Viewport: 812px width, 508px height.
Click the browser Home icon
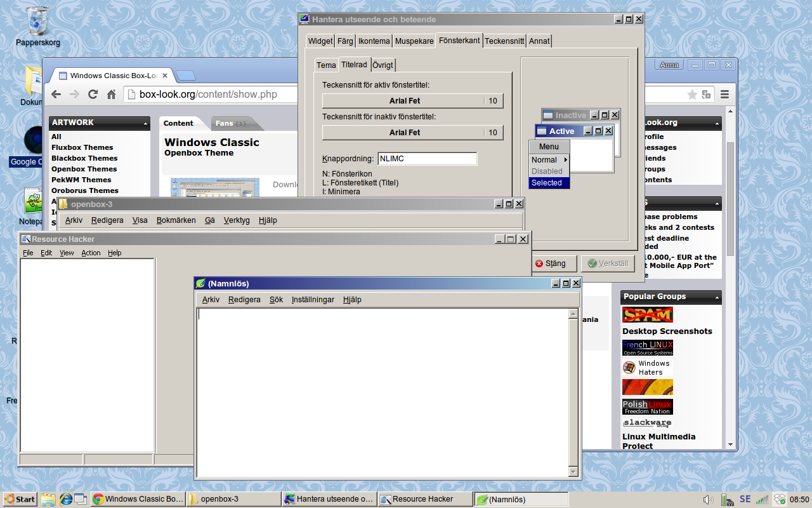[x=110, y=93]
